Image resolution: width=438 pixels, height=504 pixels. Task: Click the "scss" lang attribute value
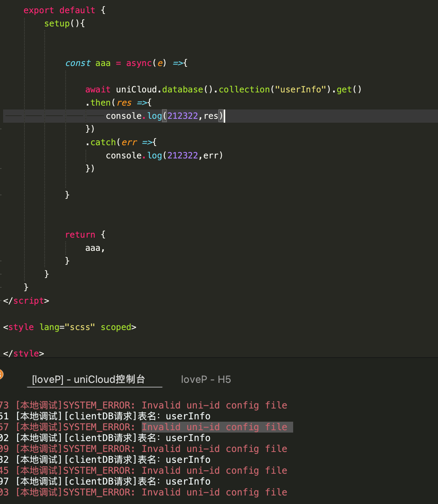pos(82,327)
